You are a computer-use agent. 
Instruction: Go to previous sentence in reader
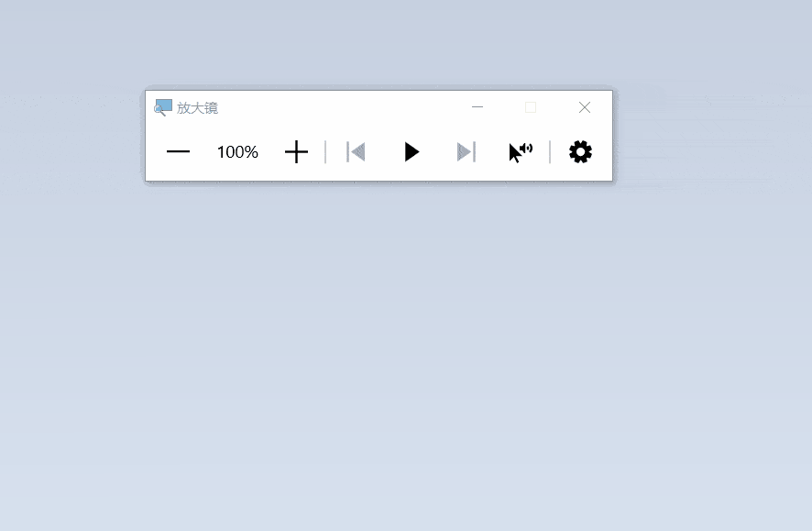pyautogui.click(x=356, y=152)
